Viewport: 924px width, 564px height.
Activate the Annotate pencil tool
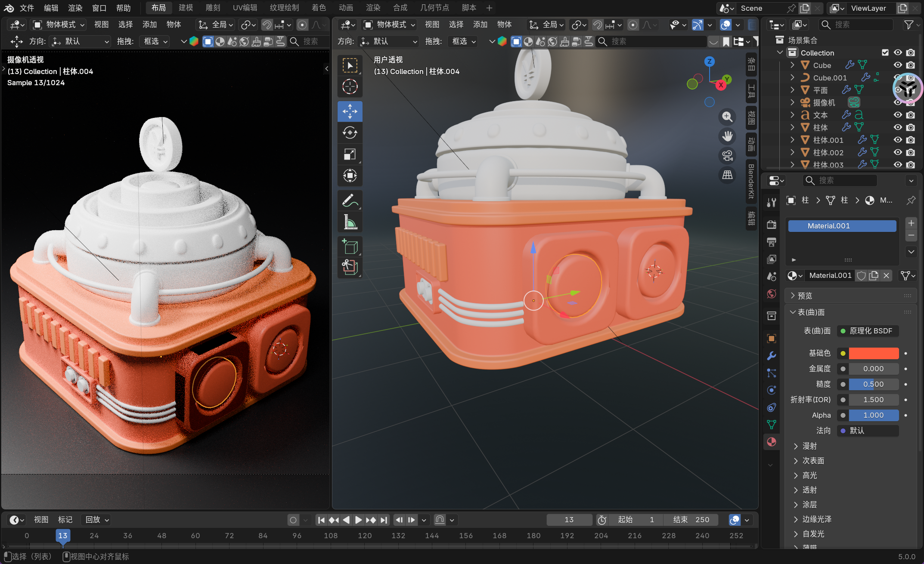tap(350, 201)
